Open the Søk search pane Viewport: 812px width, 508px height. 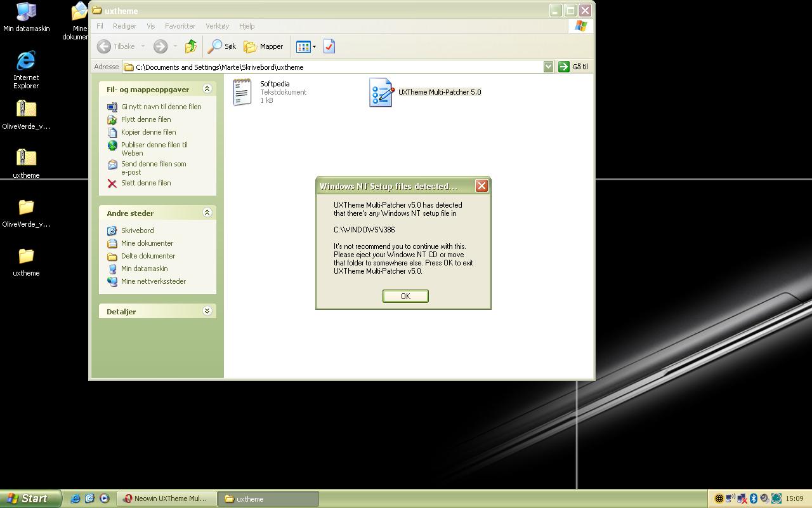(223, 46)
